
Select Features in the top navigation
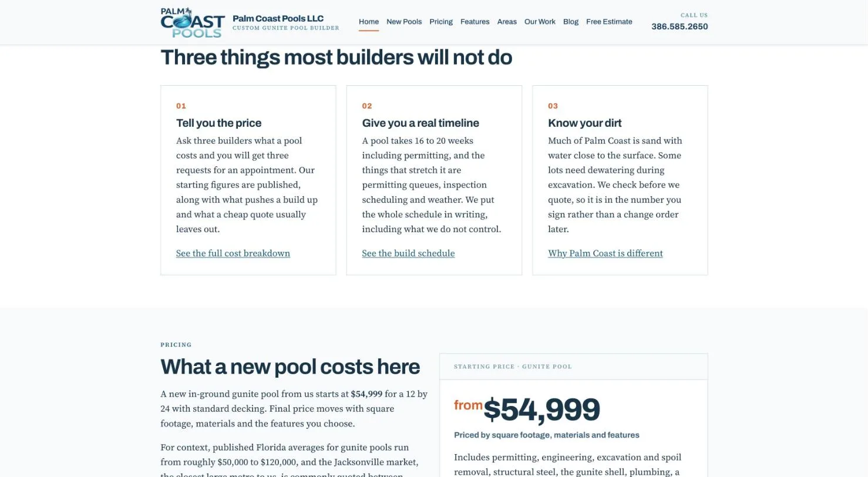(x=475, y=22)
